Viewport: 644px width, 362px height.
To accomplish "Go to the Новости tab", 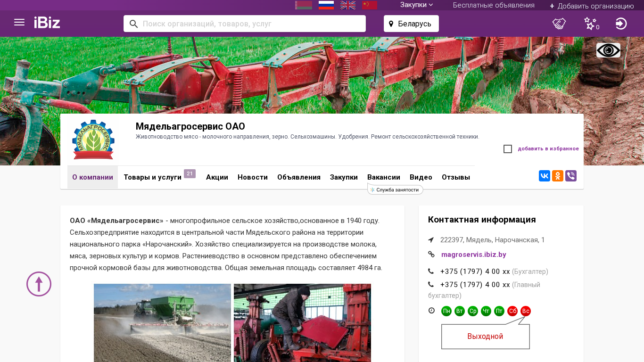I will click(x=253, y=177).
